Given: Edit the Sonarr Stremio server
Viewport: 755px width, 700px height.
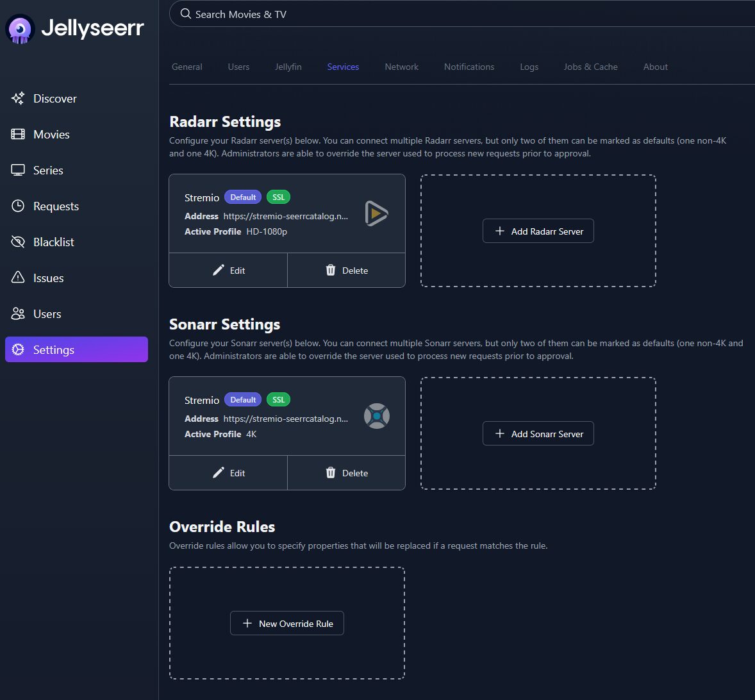Looking at the screenshot, I should [x=228, y=473].
